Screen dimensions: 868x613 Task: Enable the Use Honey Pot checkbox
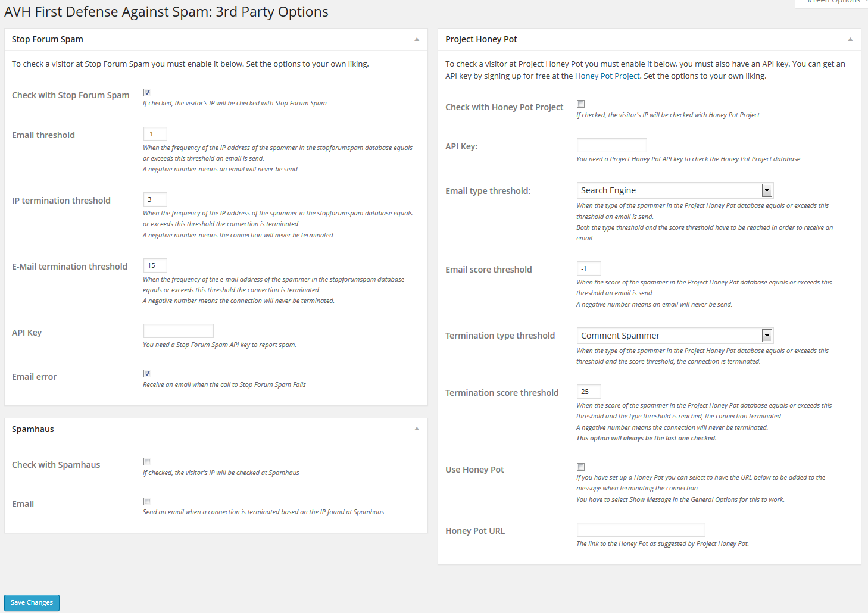[580, 467]
